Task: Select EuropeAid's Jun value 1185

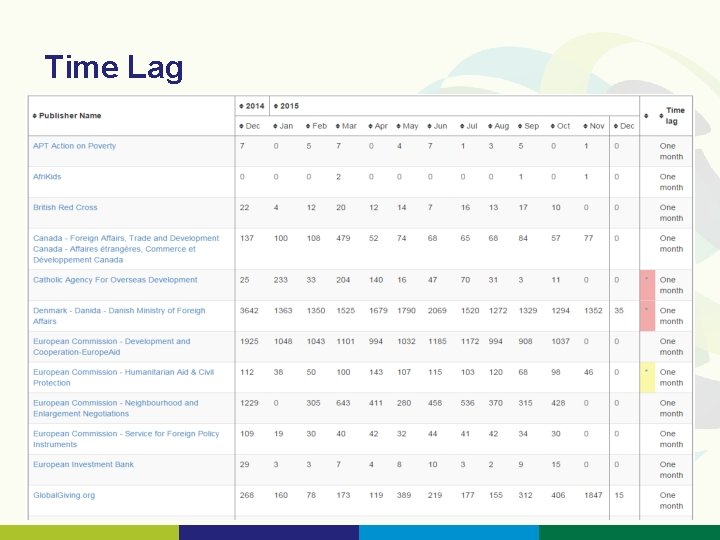Action: pos(437,342)
